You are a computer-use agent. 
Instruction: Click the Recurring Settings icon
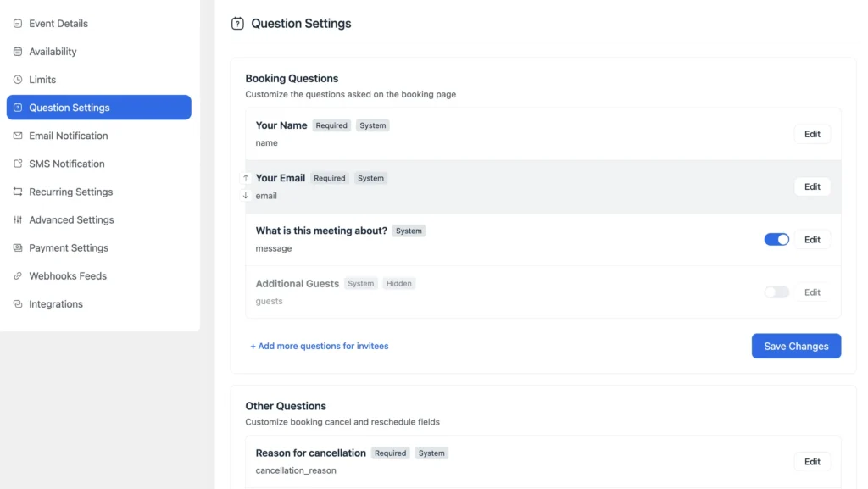point(17,192)
